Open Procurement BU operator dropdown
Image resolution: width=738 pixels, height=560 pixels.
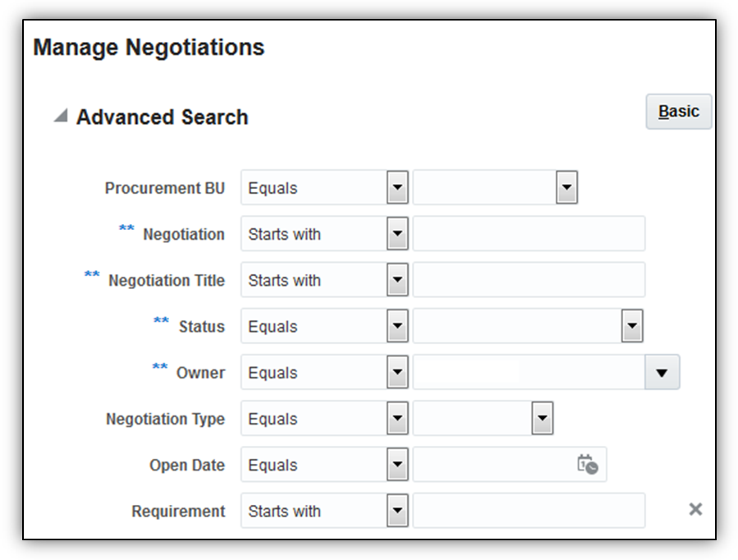pyautogui.click(x=397, y=188)
